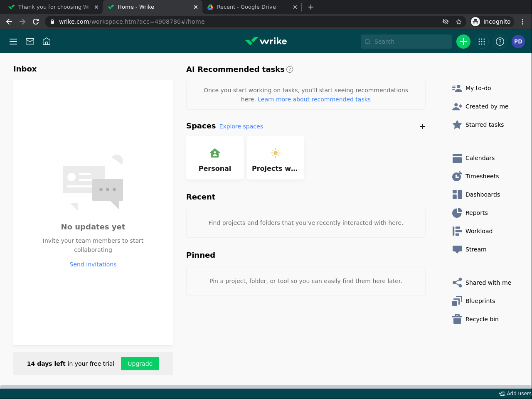Screen dimensions: 532x399
Task: Open the Workload label
Action: tap(479, 231)
